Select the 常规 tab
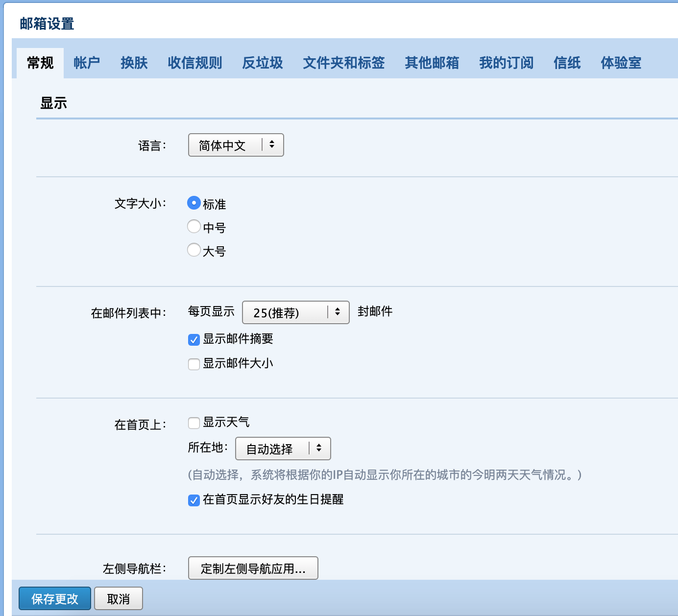 [40, 63]
